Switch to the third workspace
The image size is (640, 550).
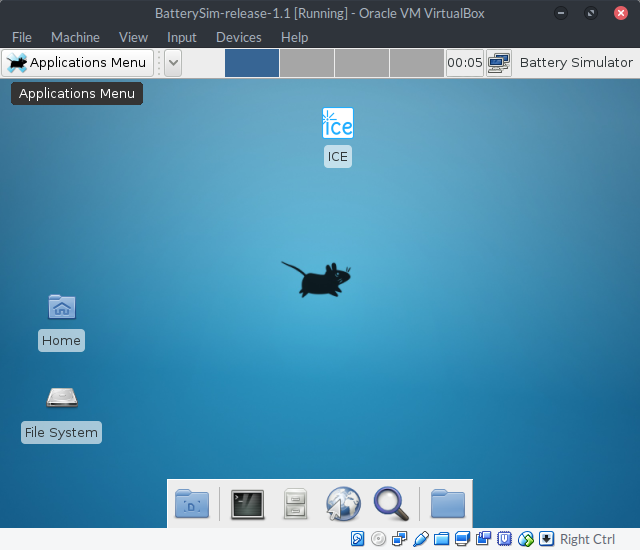coord(362,63)
